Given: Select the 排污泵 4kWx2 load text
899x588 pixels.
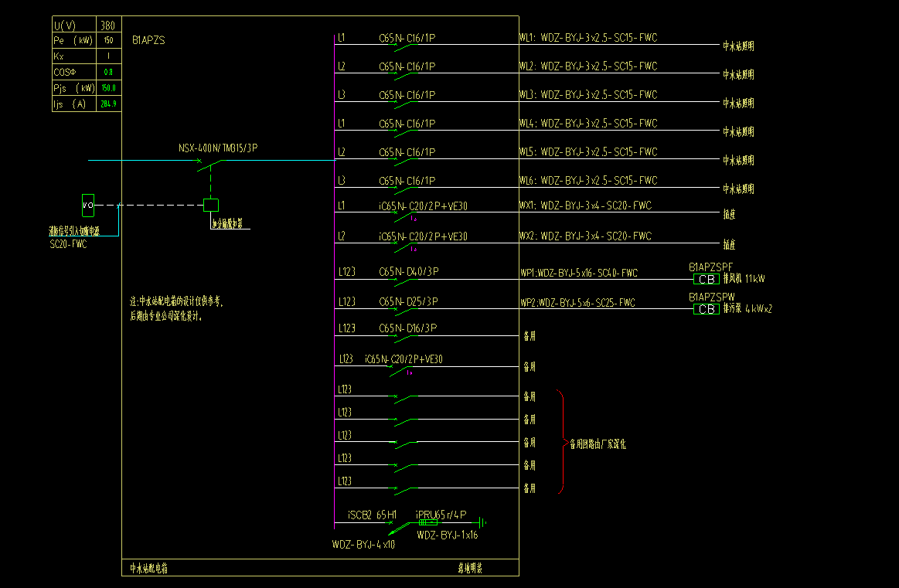Looking at the screenshot, I should tap(747, 308).
